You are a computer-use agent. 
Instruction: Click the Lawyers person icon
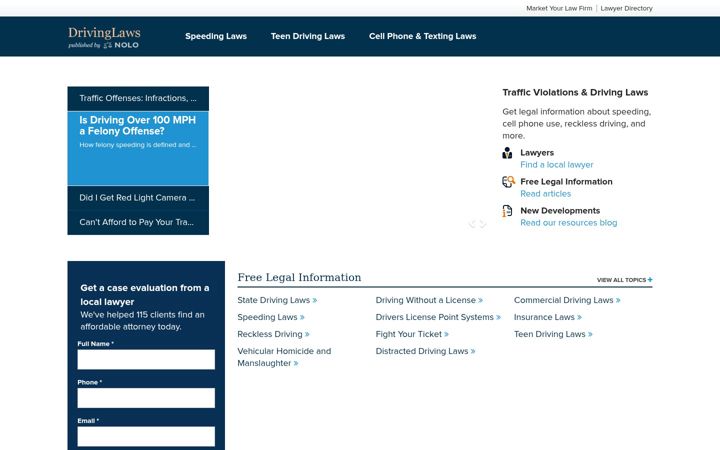pyautogui.click(x=507, y=153)
